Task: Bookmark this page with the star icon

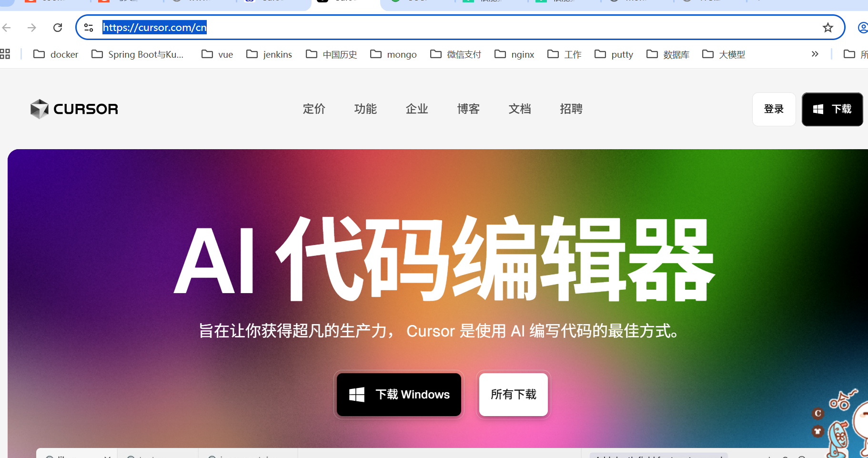Action: click(x=828, y=28)
